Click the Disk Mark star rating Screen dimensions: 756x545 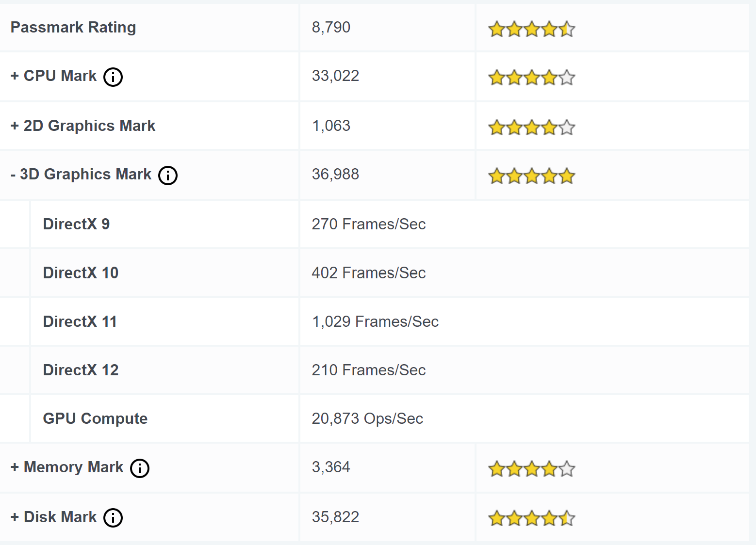[531, 518]
